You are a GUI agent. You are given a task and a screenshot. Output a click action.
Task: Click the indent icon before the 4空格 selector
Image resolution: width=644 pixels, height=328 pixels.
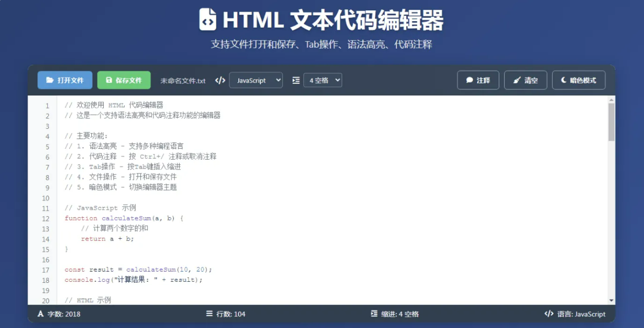click(x=295, y=80)
